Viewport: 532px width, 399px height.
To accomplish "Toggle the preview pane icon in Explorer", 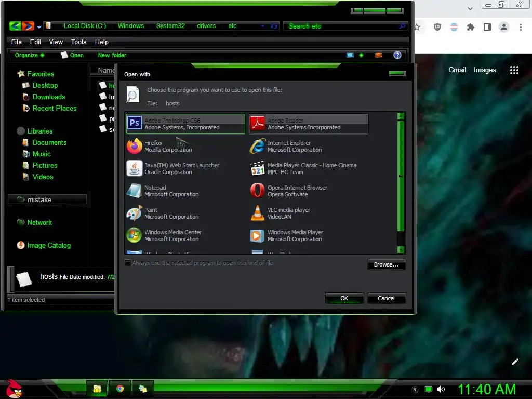I will (379, 55).
